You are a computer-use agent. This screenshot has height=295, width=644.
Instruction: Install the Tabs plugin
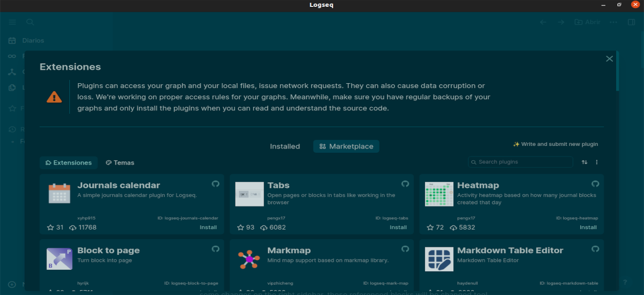pyautogui.click(x=398, y=227)
